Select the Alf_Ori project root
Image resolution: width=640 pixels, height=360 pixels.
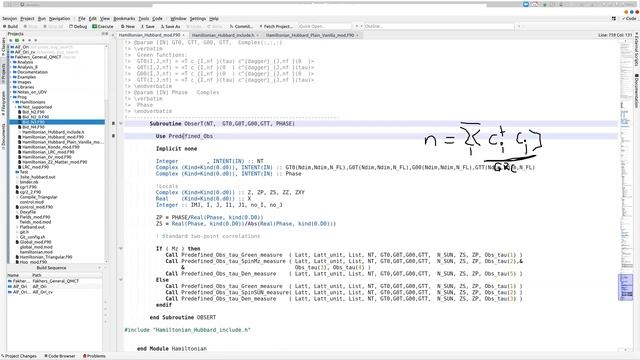(x=22, y=47)
